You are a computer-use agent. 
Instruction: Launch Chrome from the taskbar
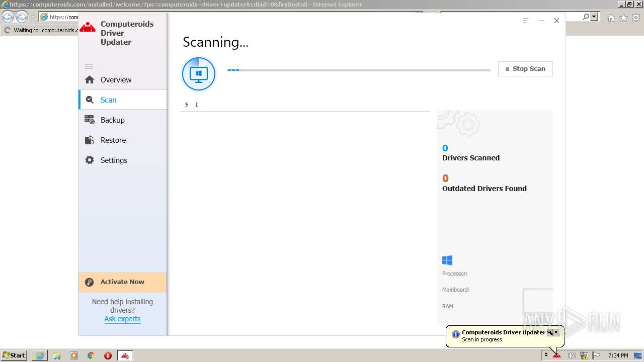click(91, 355)
